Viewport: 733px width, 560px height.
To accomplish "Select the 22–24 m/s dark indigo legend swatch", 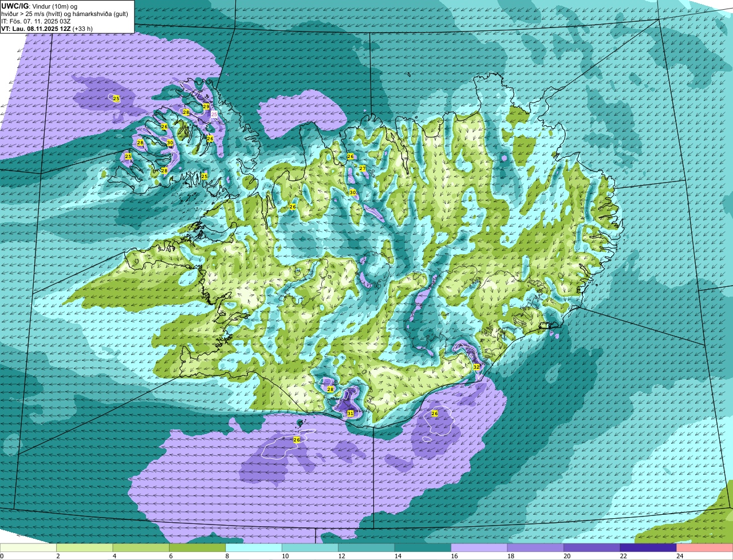I will pos(648,547).
